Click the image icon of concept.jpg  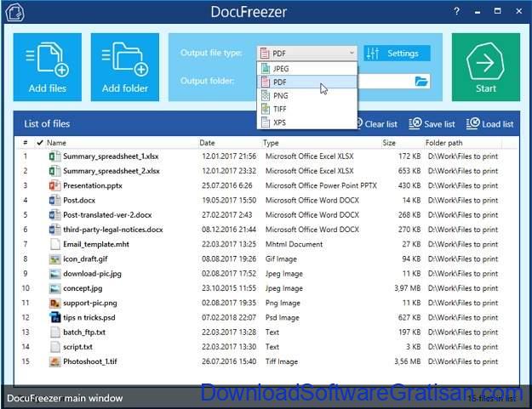tap(54, 288)
